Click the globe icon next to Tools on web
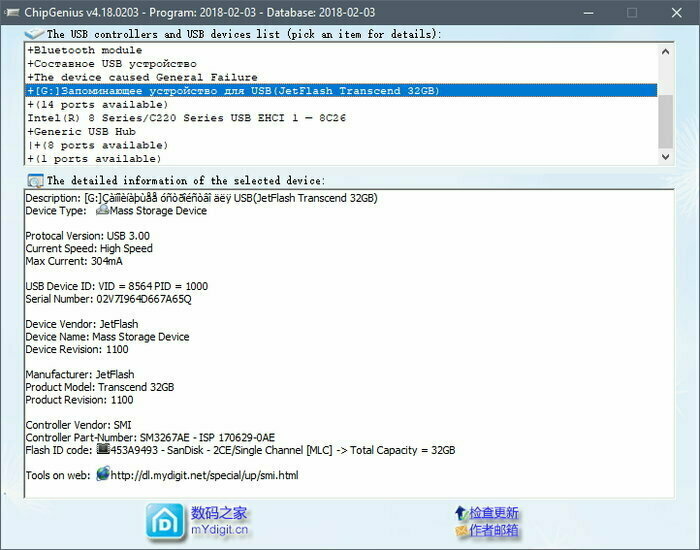This screenshot has width=700, height=550. point(103,474)
